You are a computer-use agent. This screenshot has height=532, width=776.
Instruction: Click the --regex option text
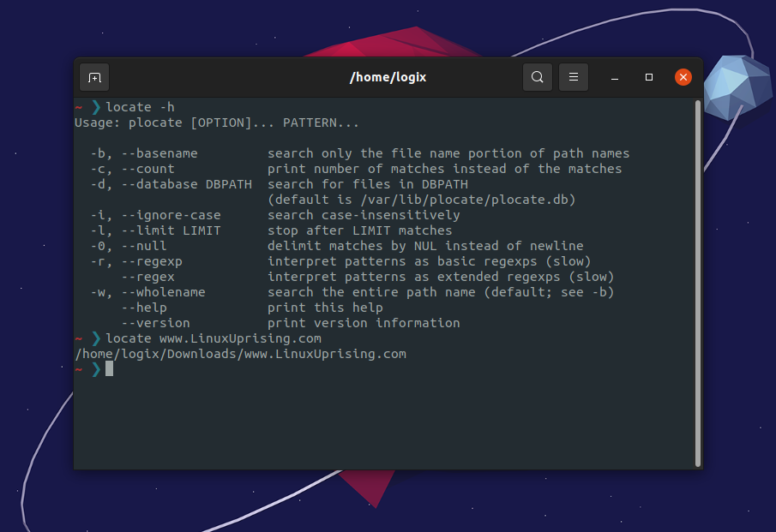[x=148, y=277]
